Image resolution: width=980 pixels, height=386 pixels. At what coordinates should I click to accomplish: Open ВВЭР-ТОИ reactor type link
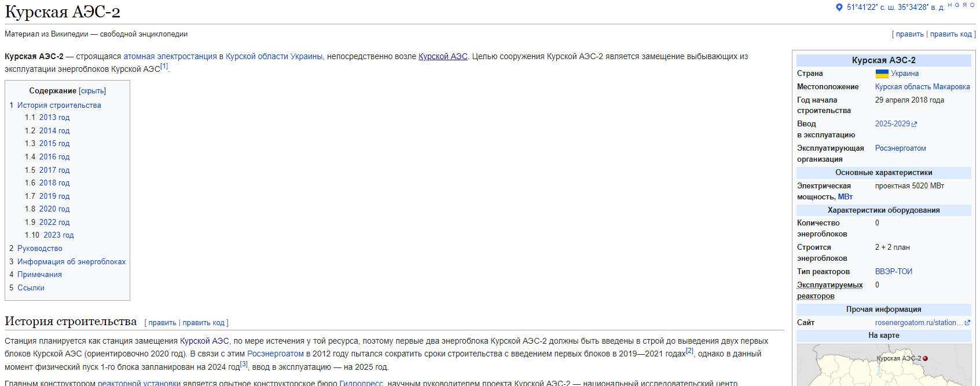point(894,272)
